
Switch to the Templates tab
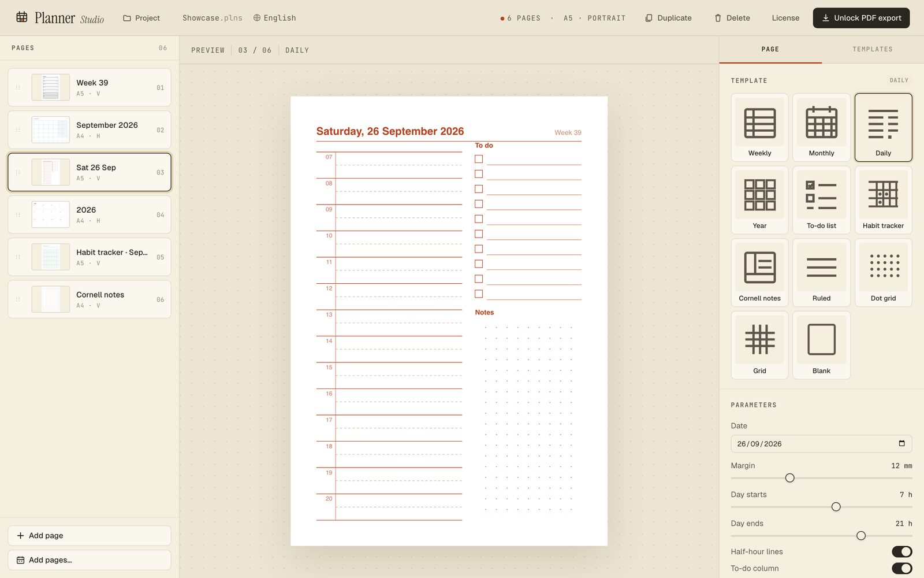[872, 49]
